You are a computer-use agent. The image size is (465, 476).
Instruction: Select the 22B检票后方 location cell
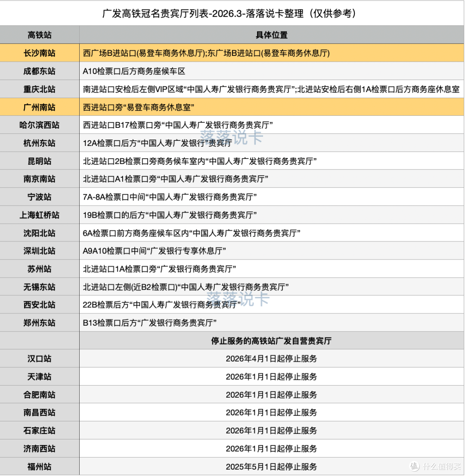click(x=272, y=304)
